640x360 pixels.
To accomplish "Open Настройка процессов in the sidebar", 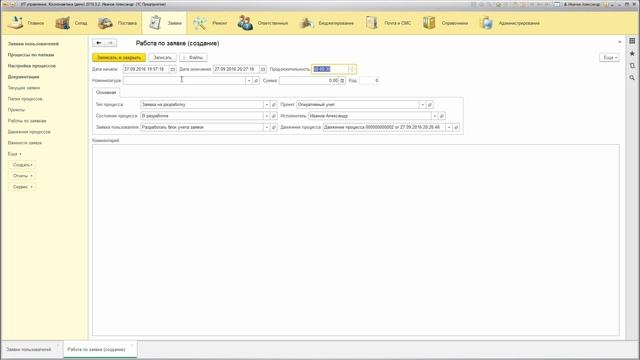I will (x=32, y=66).
